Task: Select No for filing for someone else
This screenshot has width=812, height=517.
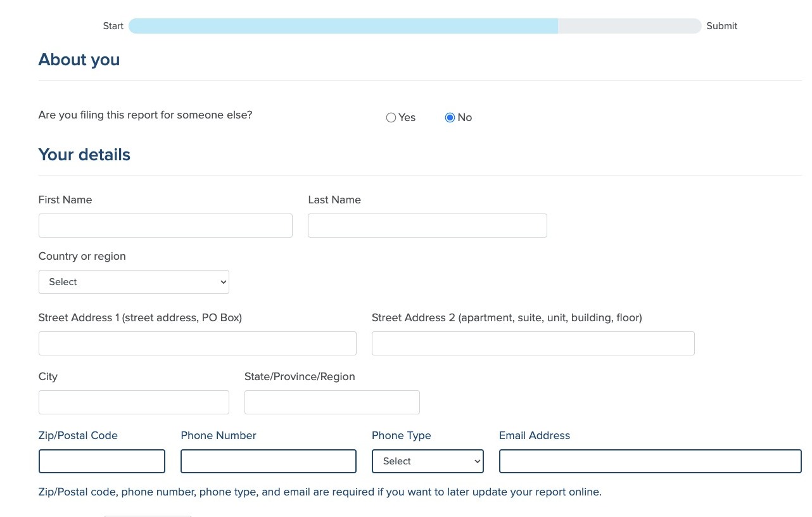Action: tap(450, 118)
